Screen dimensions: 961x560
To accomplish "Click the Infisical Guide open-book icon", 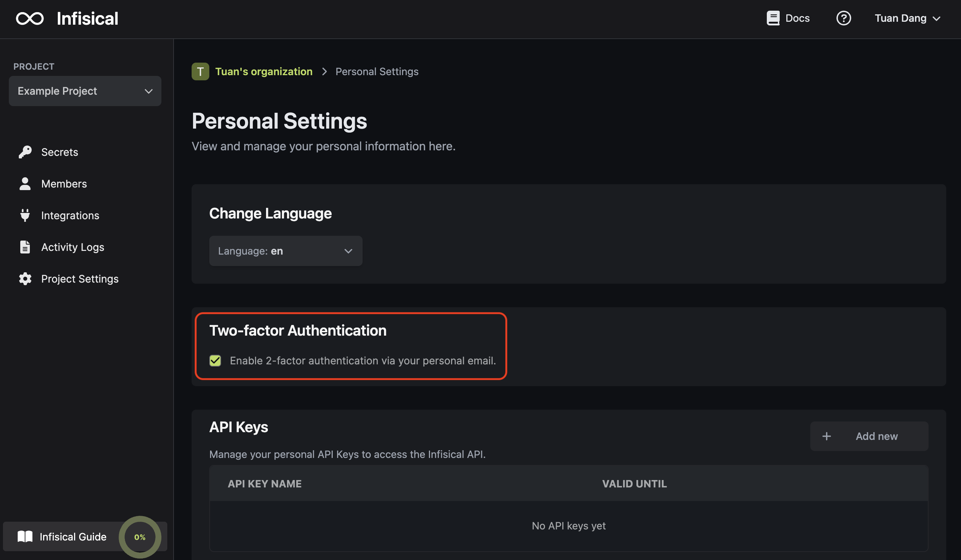I will click(x=25, y=536).
